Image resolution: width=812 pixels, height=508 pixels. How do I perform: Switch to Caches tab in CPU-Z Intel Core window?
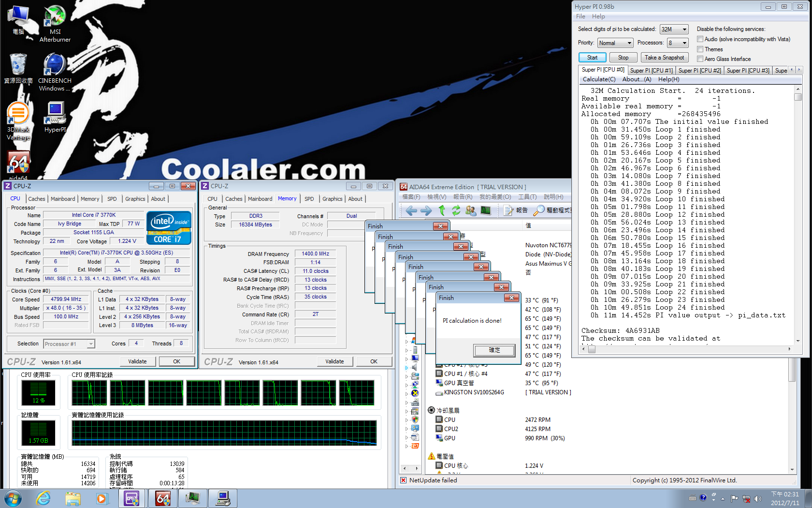tap(36, 199)
